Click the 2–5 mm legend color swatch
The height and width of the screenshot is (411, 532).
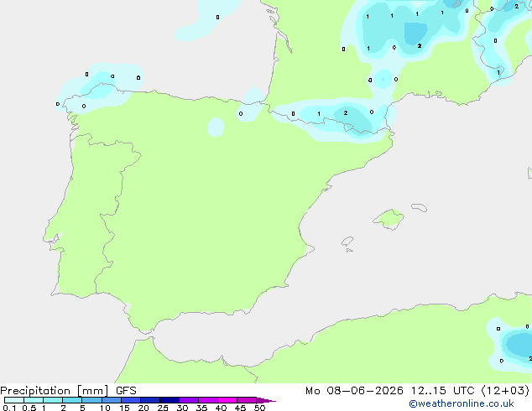[x=72, y=400]
